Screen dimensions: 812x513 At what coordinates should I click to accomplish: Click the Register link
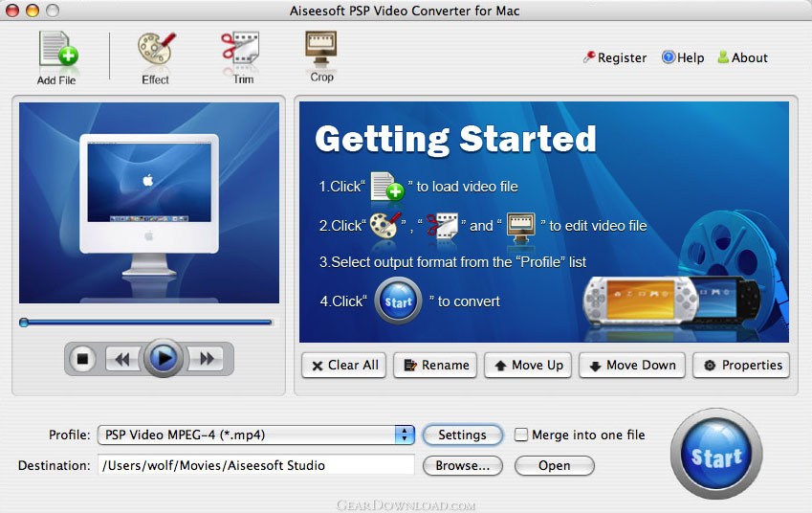tap(615, 57)
